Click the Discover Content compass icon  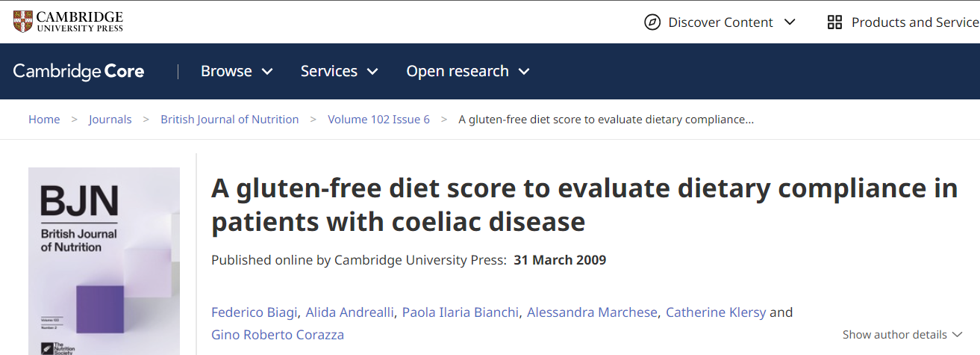[x=652, y=22]
